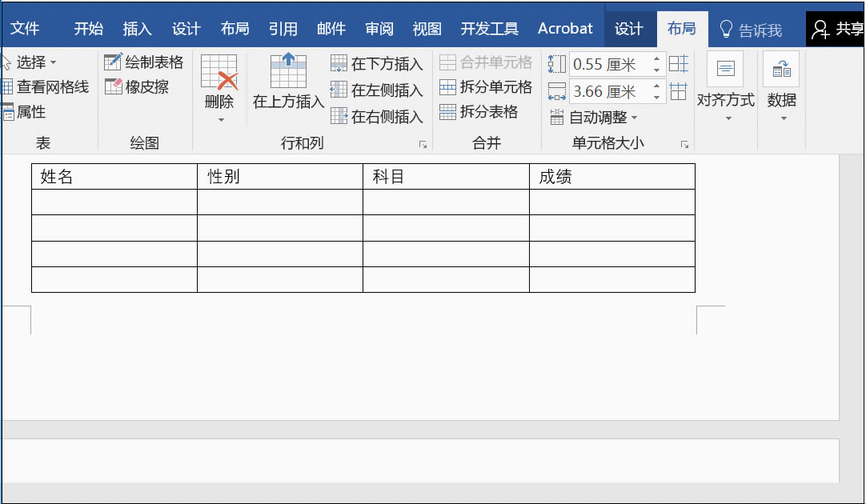Open the Alignment (对齐方式) group icon

click(x=725, y=69)
